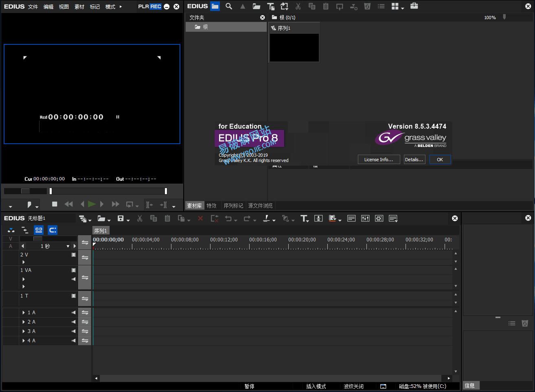Click the new sequence icon in timeline toolbar
This screenshot has height=392, width=535.
coord(83,219)
